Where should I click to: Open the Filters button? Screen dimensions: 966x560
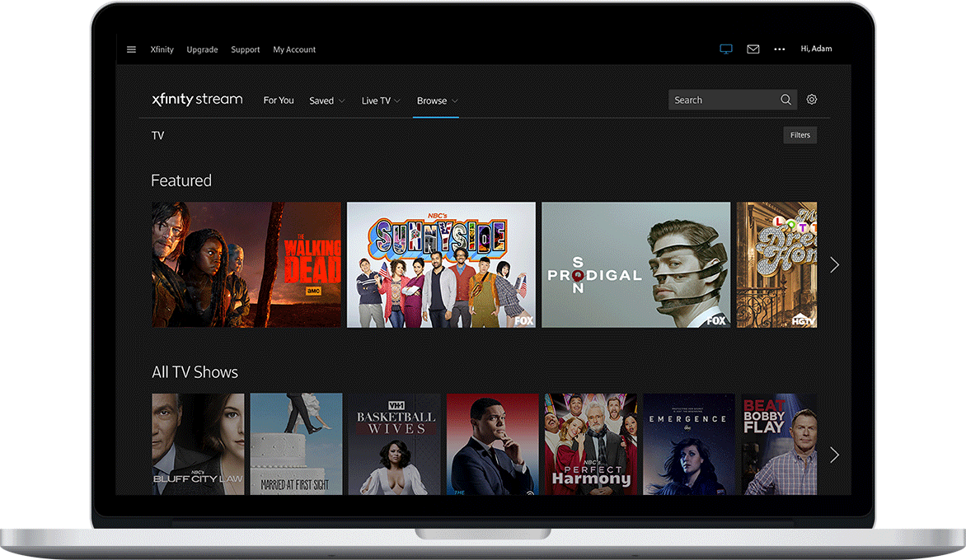pyautogui.click(x=800, y=135)
